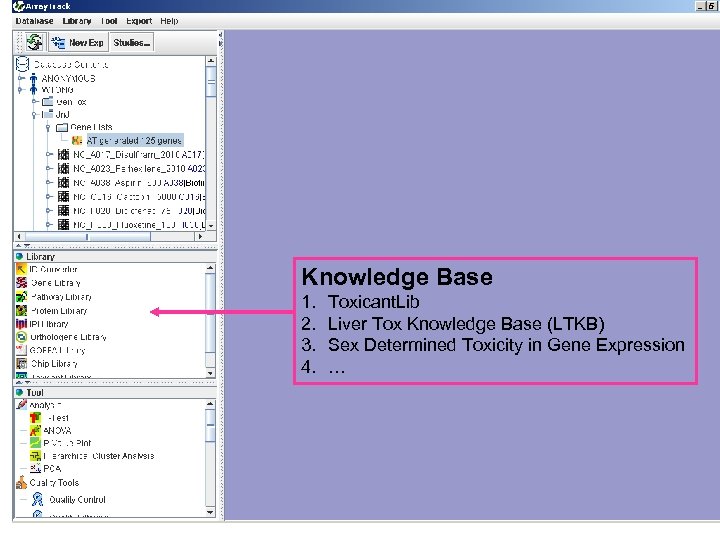720x540 pixels.
Task: Open the Orthologene Library icon
Action: pyautogui.click(x=21, y=337)
